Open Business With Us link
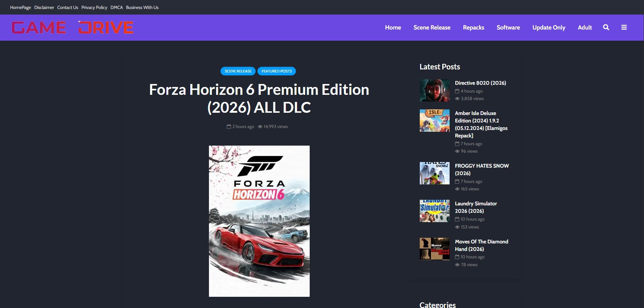Image resolution: width=644 pixels, height=308 pixels. (142, 7)
